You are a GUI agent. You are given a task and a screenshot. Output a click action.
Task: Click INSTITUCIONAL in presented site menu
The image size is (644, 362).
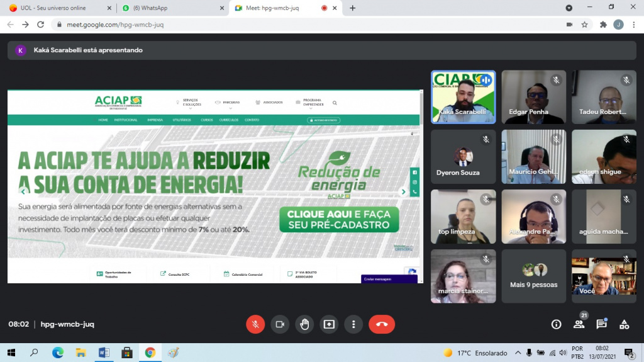pyautogui.click(x=126, y=120)
